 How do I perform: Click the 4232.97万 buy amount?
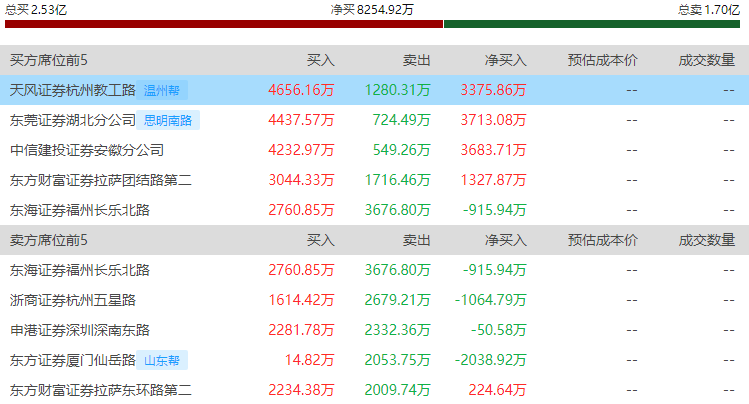301,150
